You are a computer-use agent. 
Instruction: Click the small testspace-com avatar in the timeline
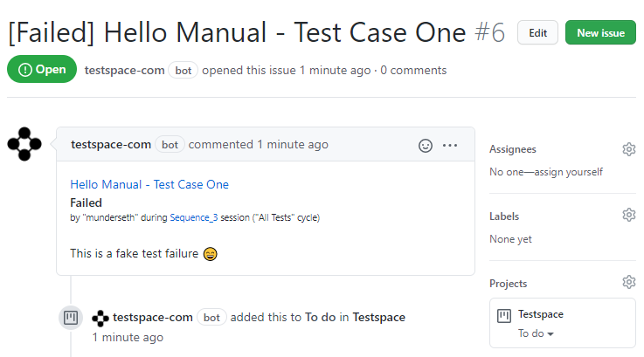[x=100, y=318]
